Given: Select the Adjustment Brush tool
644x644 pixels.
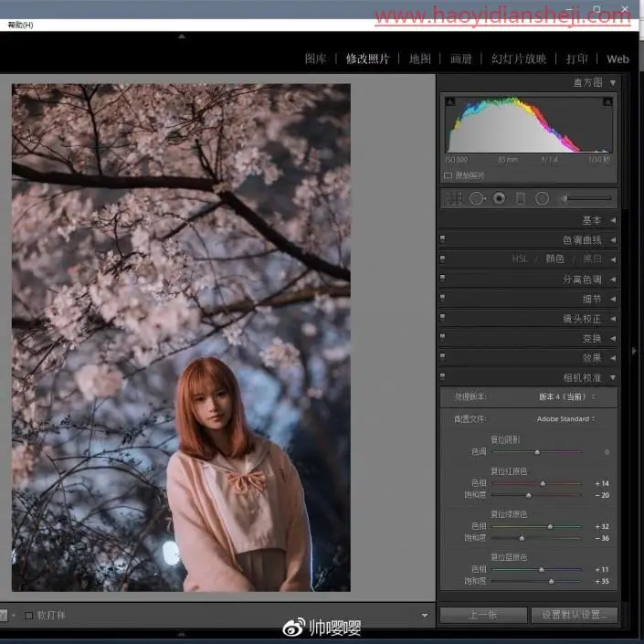Looking at the screenshot, I should (586, 199).
